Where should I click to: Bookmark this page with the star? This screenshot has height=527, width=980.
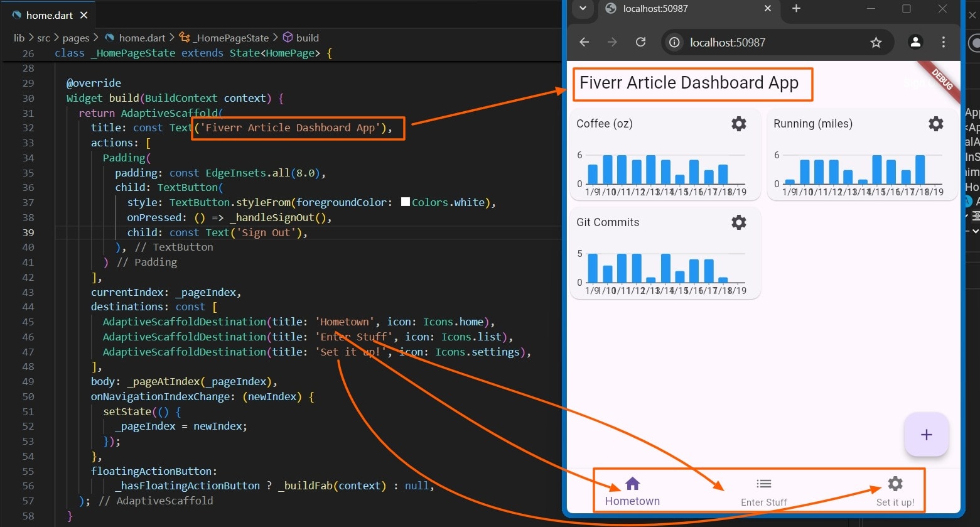coord(876,42)
